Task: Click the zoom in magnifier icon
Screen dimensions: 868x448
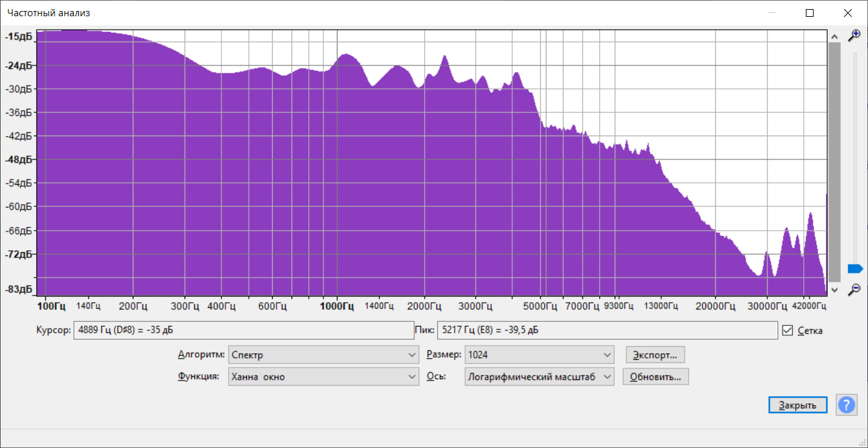Action: 854,36
